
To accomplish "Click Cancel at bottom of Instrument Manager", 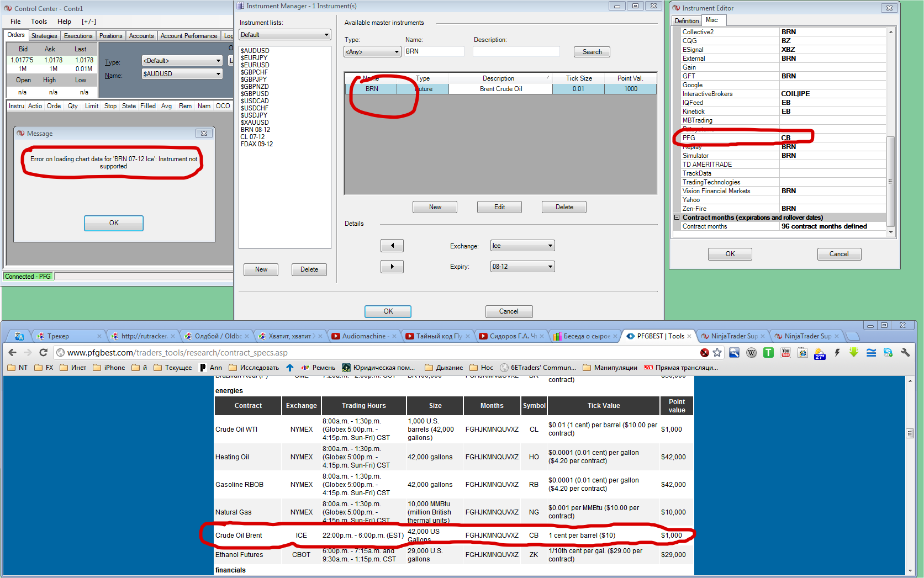I will tap(509, 311).
